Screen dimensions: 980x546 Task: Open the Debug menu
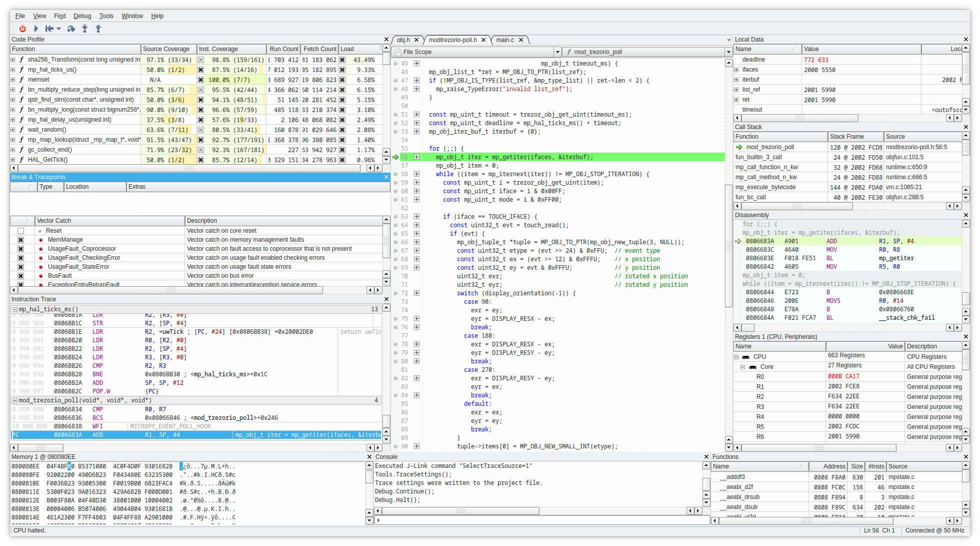[x=82, y=16]
